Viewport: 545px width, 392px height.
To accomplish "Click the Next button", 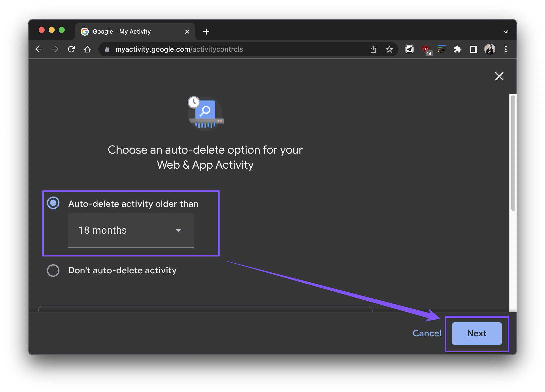I will click(x=476, y=333).
